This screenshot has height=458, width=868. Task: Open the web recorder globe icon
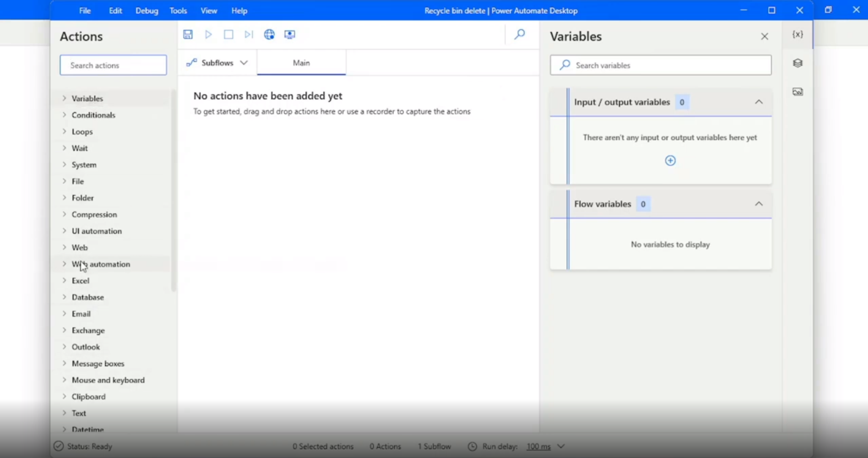pos(269,34)
